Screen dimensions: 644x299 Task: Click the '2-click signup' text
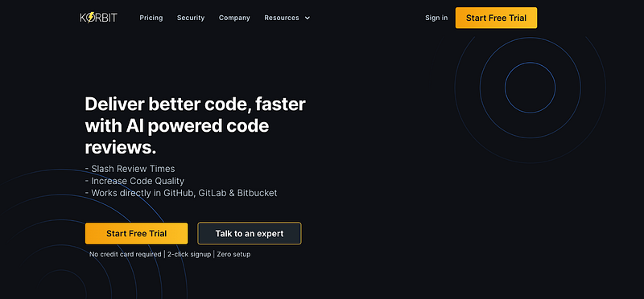pyautogui.click(x=189, y=254)
